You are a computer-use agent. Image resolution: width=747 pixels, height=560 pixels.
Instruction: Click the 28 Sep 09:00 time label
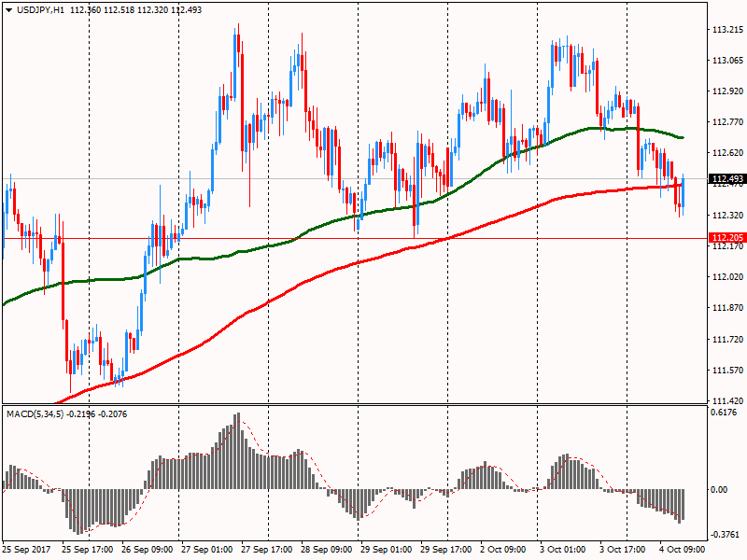[x=326, y=550]
